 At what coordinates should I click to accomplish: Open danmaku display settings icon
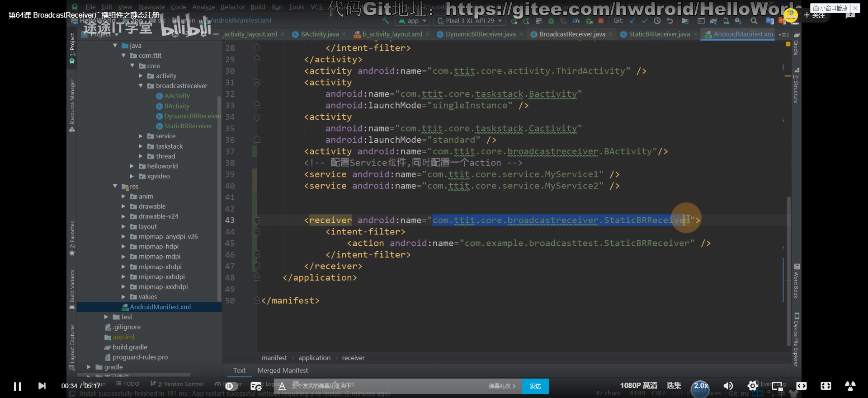click(256, 386)
